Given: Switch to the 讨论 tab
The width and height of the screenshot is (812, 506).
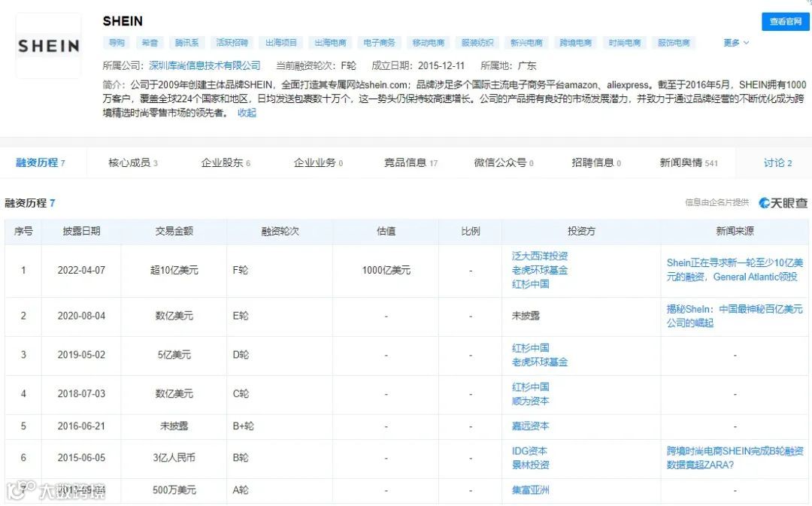Looking at the screenshot, I should click(x=778, y=162).
